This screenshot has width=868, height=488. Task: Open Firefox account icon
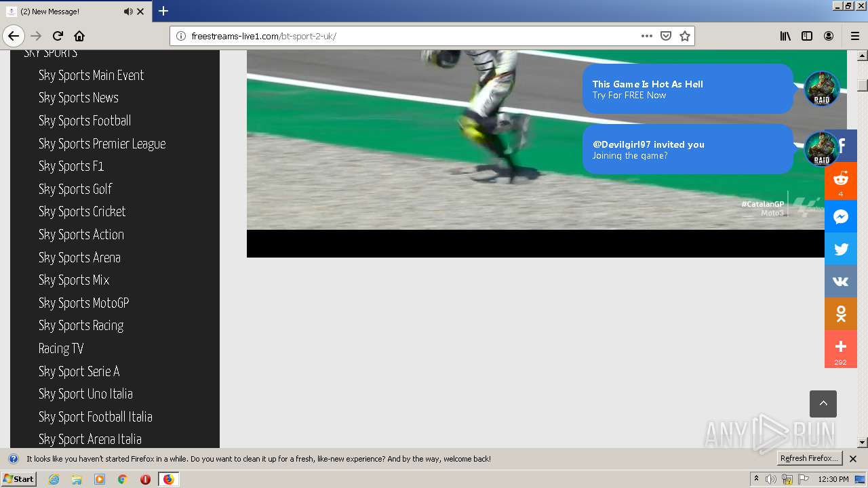(829, 36)
